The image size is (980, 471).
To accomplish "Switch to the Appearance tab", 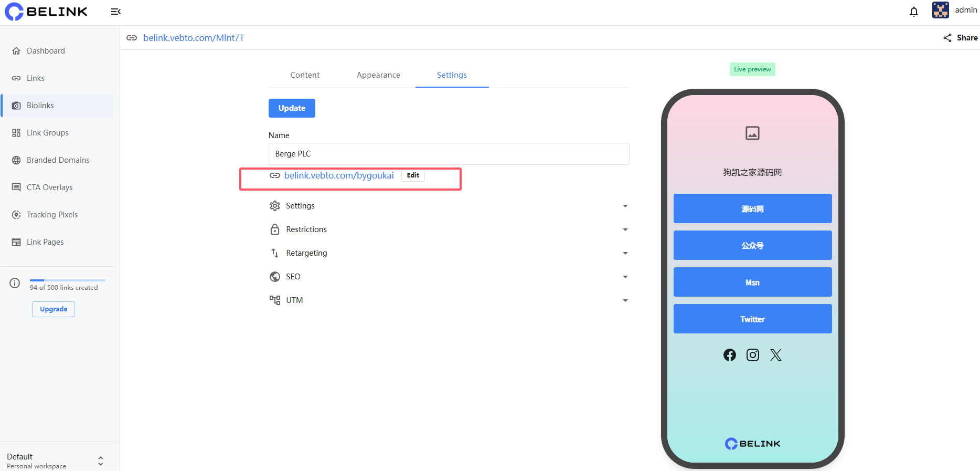I will click(x=378, y=75).
